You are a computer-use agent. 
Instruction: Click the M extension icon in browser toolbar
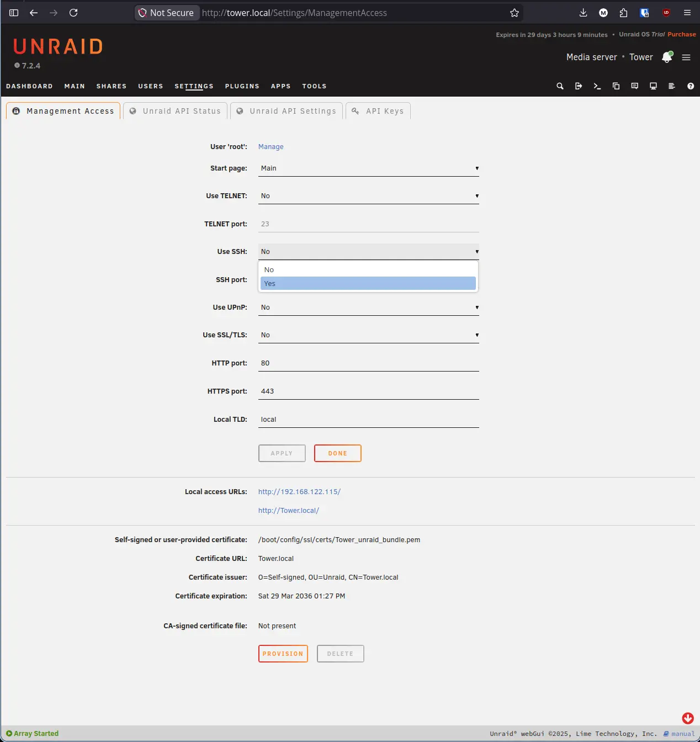pyautogui.click(x=603, y=13)
